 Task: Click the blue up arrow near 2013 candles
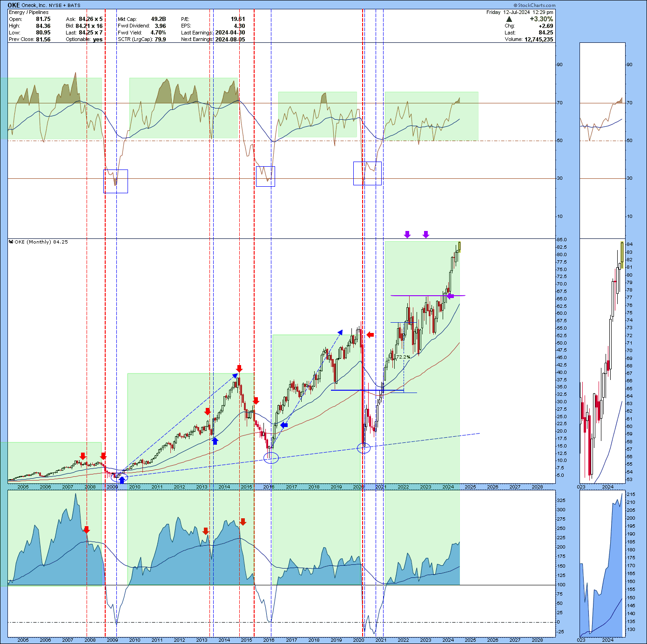click(x=215, y=441)
